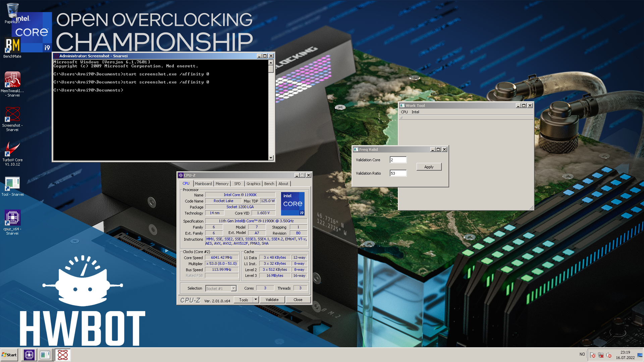Click the processor name Intel Core i9 11900K

(x=240, y=195)
